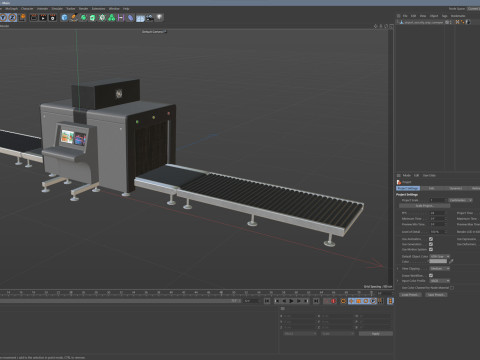The width and height of the screenshot is (480, 360).
Task: Click the viewport zoom navigation icon
Action: (x=381, y=26)
